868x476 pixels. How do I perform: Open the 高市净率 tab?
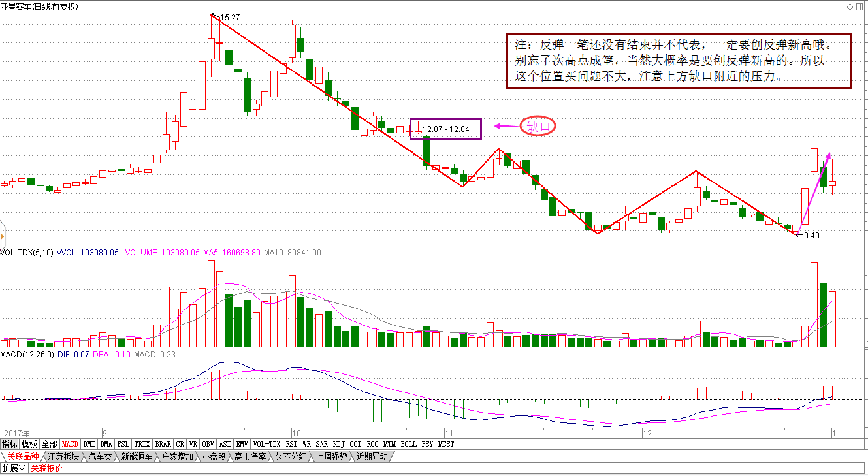(250, 456)
